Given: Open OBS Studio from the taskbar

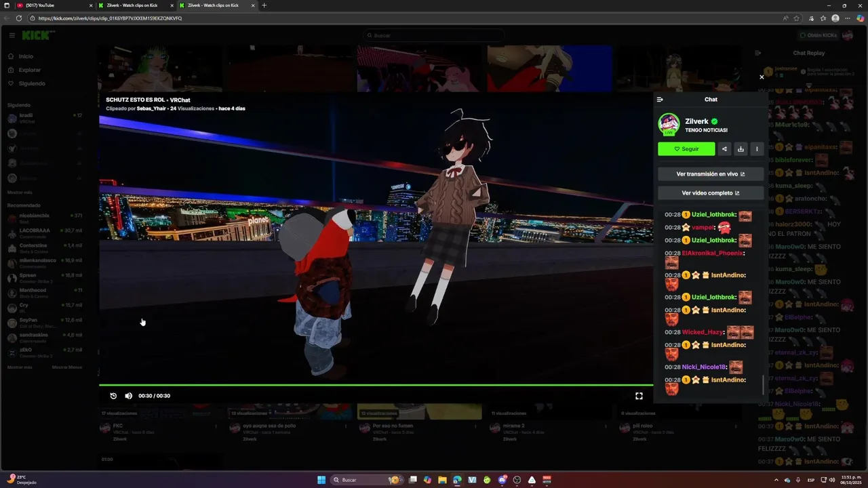Looking at the screenshot, I should pyautogui.click(x=517, y=480).
